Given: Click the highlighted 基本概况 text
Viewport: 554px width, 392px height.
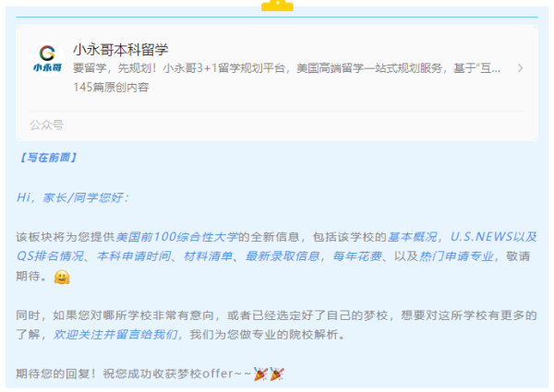Looking at the screenshot, I should 413,237.
